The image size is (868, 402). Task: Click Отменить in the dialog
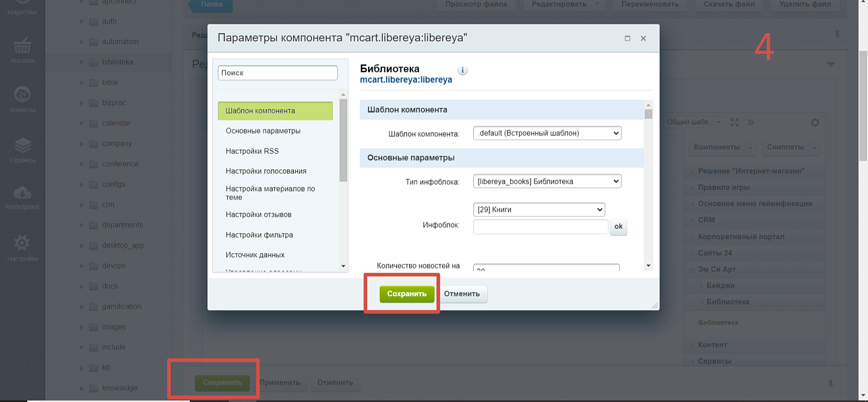462,294
